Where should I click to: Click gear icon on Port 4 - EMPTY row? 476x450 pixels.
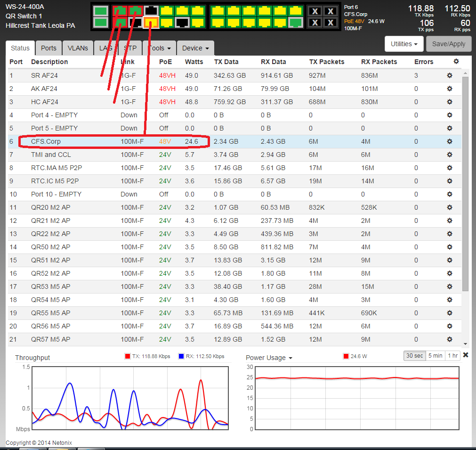click(450, 115)
